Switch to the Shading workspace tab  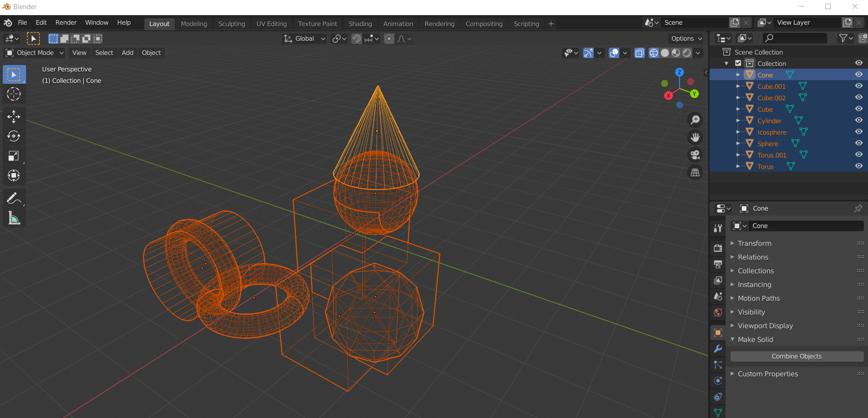[x=360, y=23]
